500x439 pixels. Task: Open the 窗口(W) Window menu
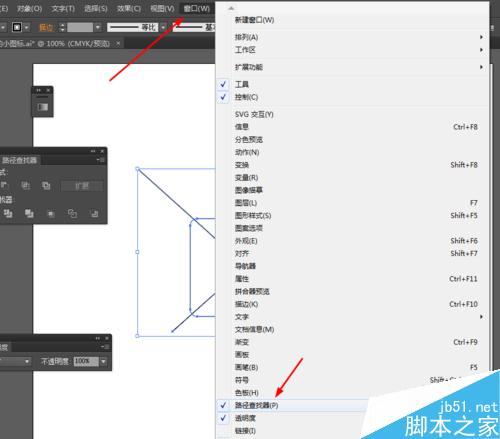coord(197,8)
